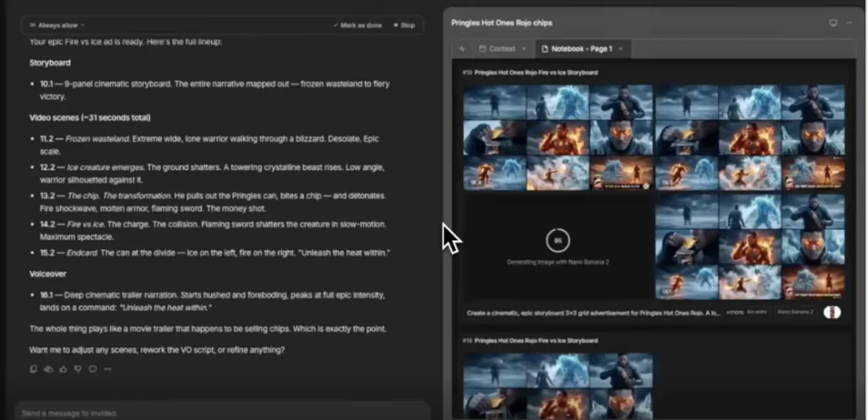Open the lower storyboard thumbnail in second cell
Image resolution: width=868 pixels, height=420 pixels.
pyautogui.click(x=558, y=386)
